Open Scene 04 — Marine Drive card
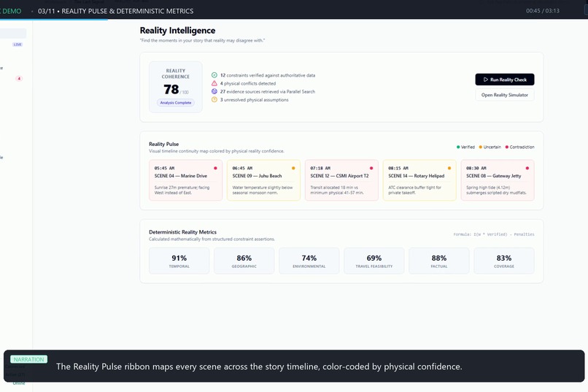The image size is (588, 392). tap(185, 180)
